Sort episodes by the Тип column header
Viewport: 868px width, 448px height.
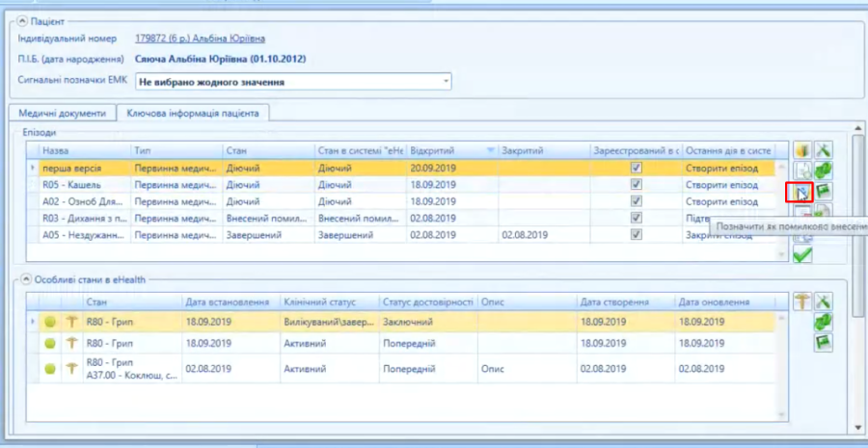pyautogui.click(x=176, y=150)
